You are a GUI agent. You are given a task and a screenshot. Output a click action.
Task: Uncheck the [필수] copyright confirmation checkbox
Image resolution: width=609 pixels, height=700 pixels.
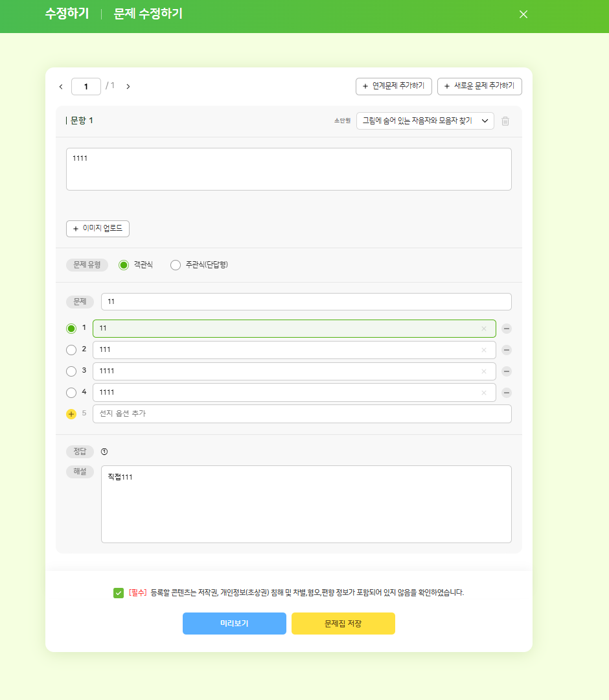pyautogui.click(x=119, y=592)
